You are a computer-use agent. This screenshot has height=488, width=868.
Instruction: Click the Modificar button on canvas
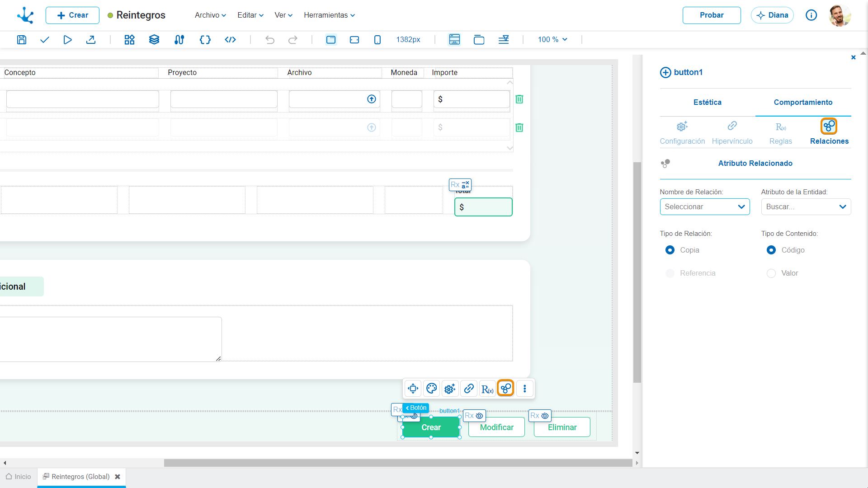(x=496, y=427)
